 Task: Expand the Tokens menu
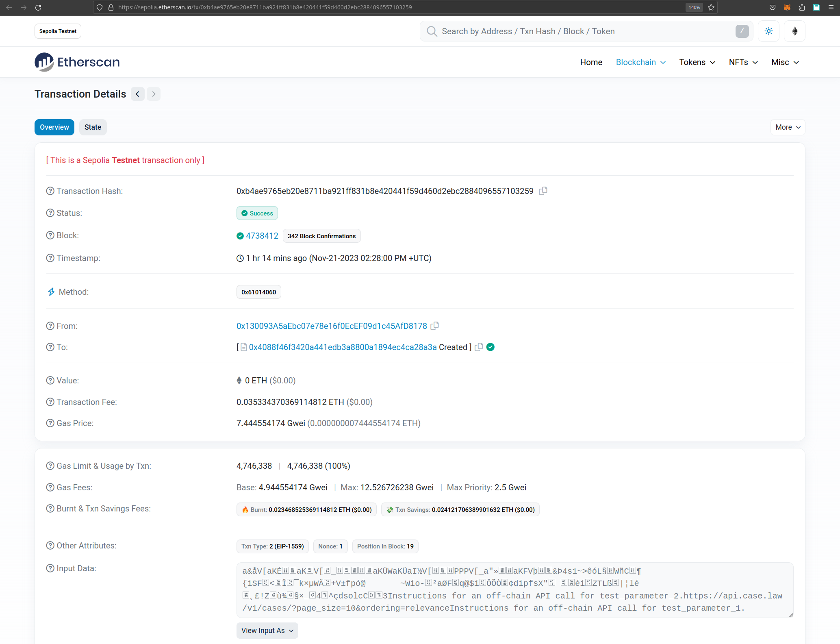[x=697, y=62]
